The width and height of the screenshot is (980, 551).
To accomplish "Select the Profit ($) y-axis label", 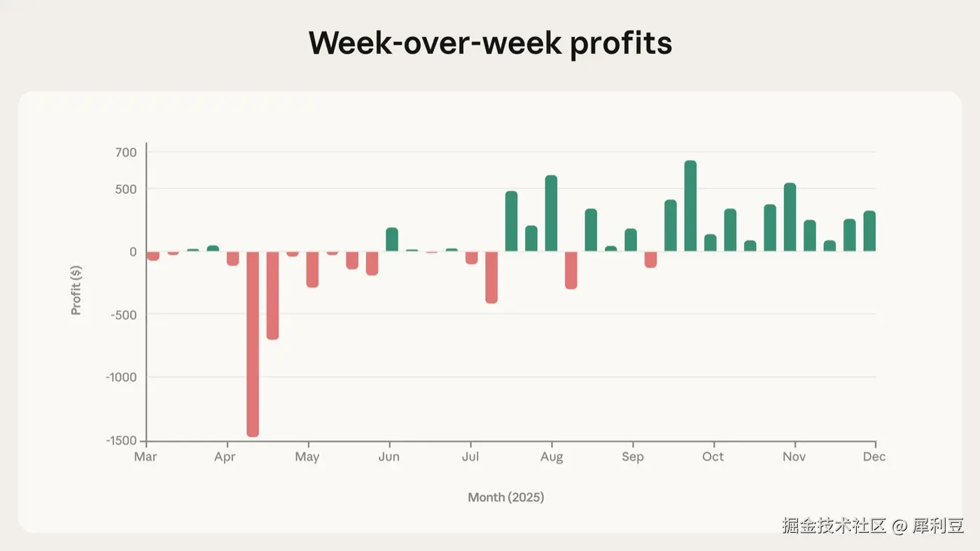I will pyautogui.click(x=76, y=290).
